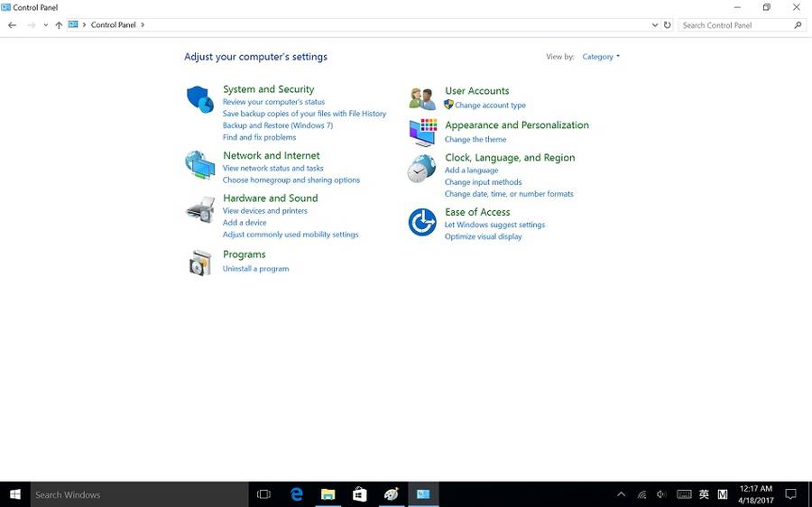Click the Hardware and Sound printer icon
812x507 pixels.
(199, 210)
